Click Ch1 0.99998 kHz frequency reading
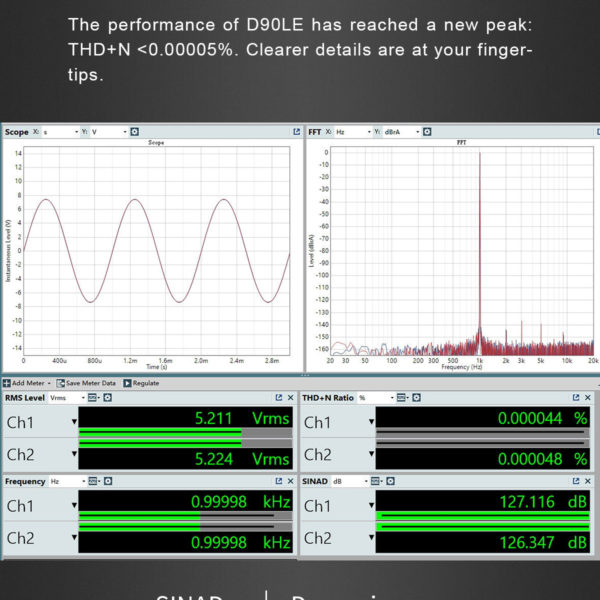The width and height of the screenshot is (600, 600). tap(241, 502)
